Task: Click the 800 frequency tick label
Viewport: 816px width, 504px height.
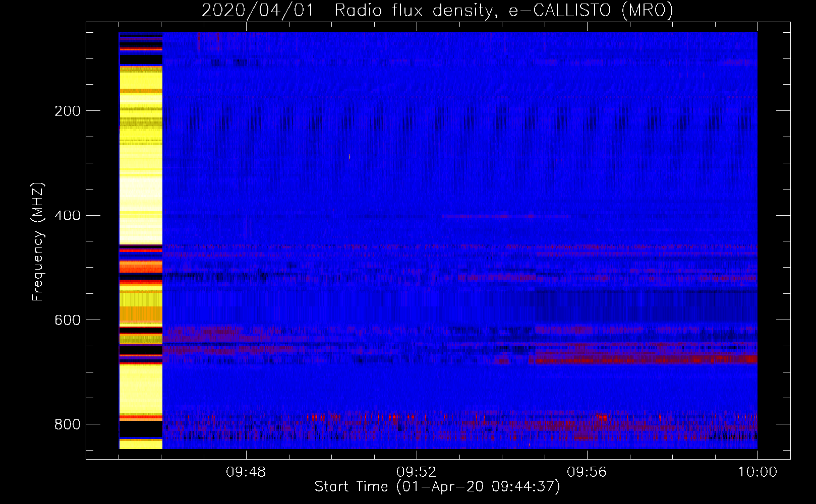Action: point(68,424)
